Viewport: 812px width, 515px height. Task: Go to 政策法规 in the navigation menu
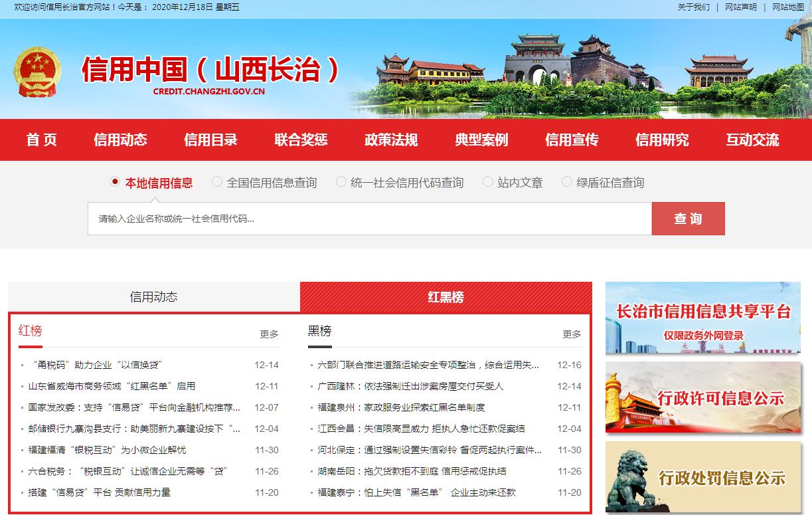[391, 140]
